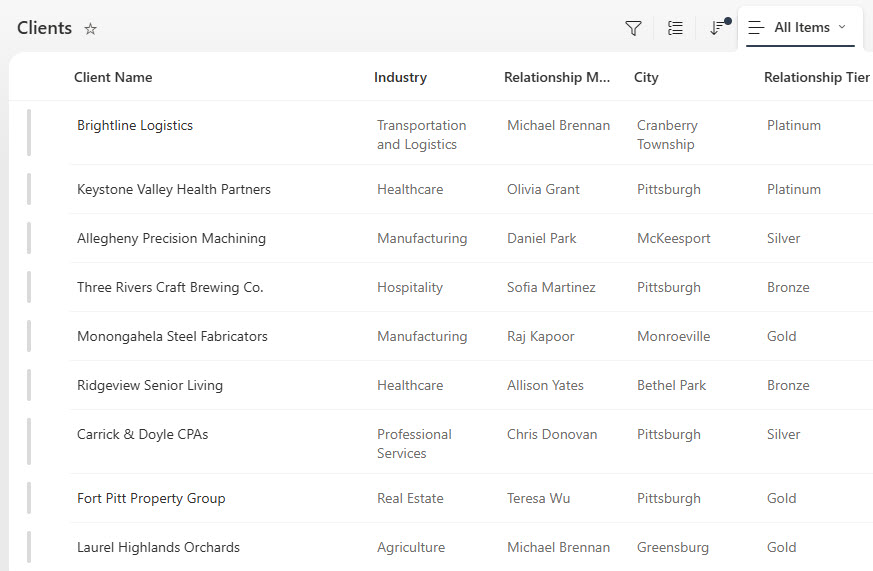This screenshot has height=571, width=873.
Task: Open City column header options
Action: pos(646,77)
